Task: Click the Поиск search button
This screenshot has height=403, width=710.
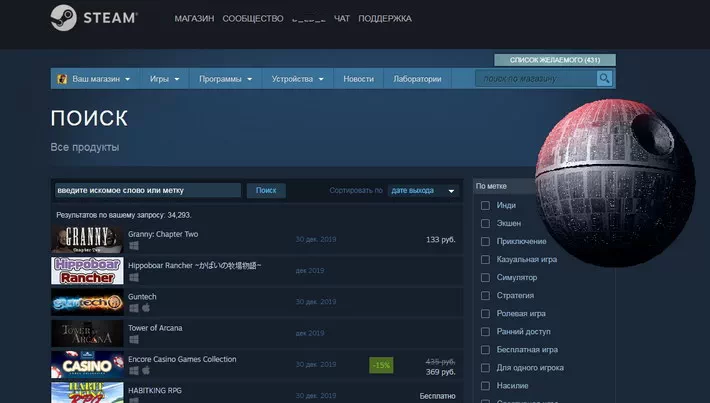Action: pos(266,191)
